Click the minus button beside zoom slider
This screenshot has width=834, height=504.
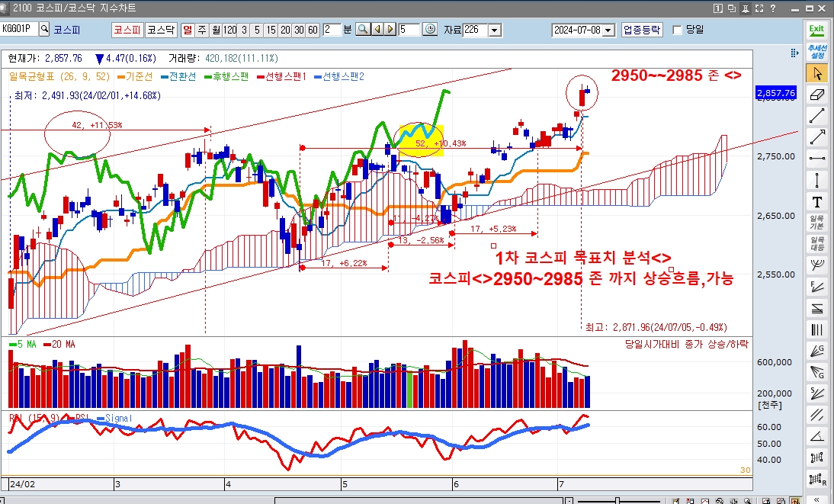(x=569, y=501)
